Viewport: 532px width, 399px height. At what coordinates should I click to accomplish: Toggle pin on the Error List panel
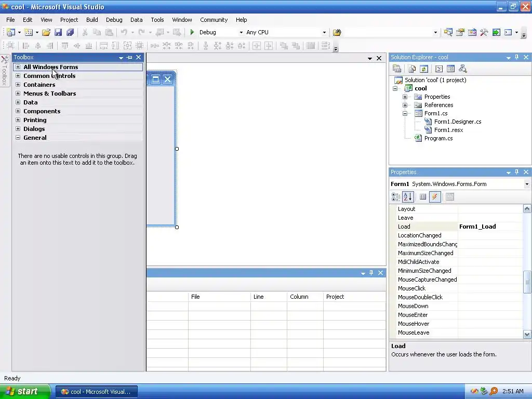point(371,273)
